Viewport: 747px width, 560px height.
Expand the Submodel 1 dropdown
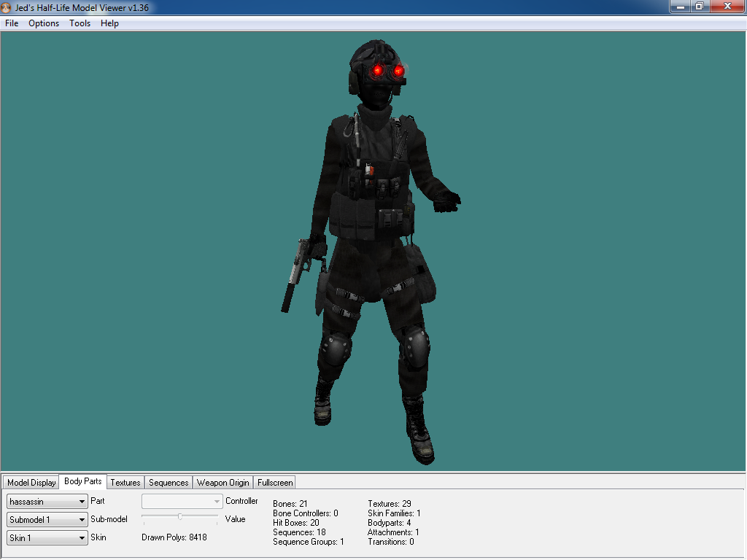47,519
